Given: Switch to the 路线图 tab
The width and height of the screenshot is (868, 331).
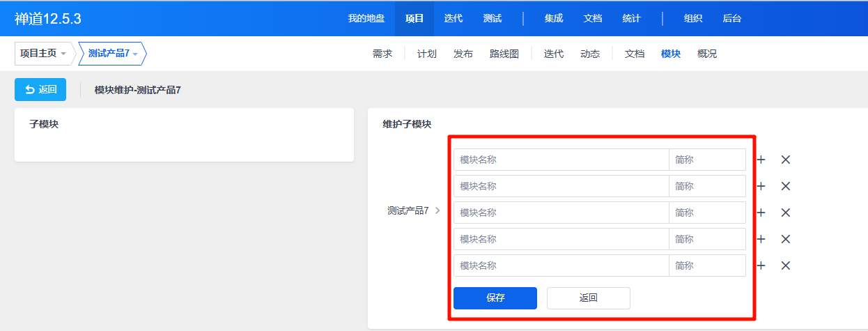Looking at the screenshot, I should coord(504,54).
